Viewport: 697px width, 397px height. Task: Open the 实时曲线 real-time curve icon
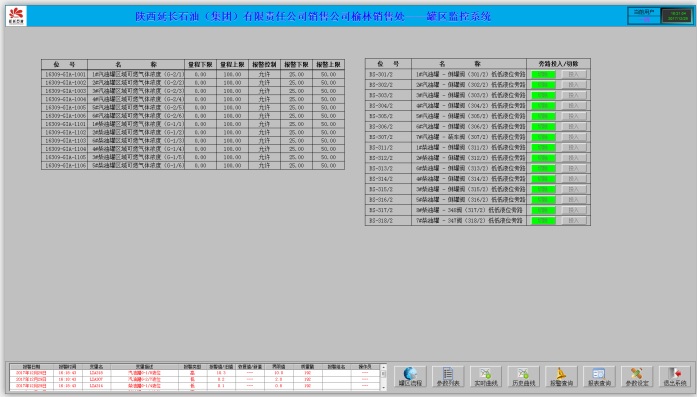(485, 376)
